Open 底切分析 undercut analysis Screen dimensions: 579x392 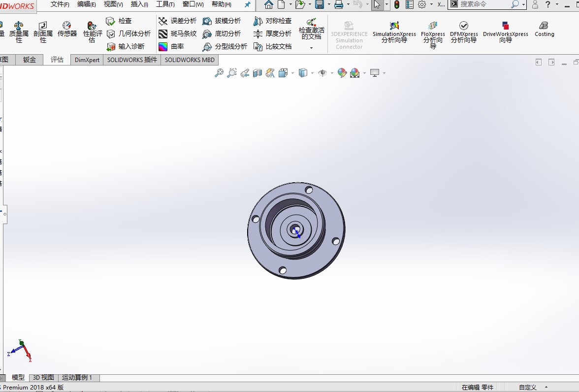click(x=222, y=33)
